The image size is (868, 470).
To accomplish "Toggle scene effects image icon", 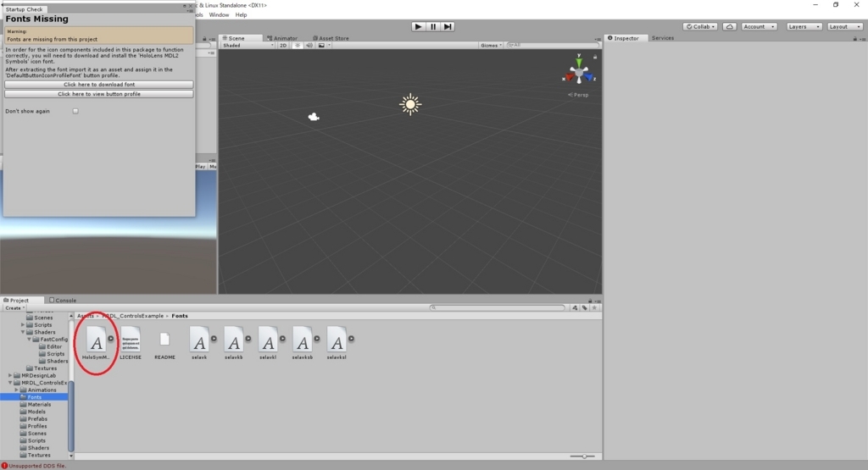I will 321,46.
